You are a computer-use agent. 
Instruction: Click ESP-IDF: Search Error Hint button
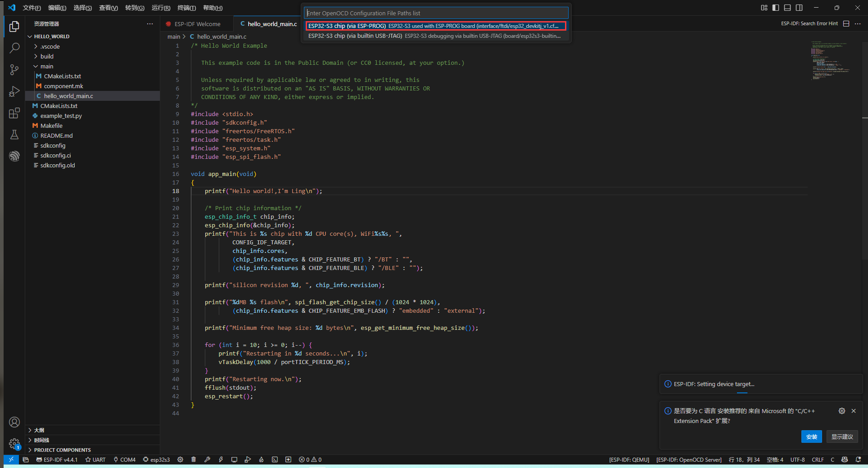(x=809, y=23)
